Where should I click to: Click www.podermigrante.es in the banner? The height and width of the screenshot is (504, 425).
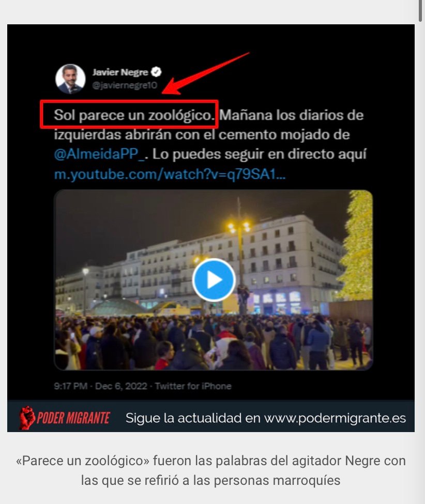click(x=335, y=418)
